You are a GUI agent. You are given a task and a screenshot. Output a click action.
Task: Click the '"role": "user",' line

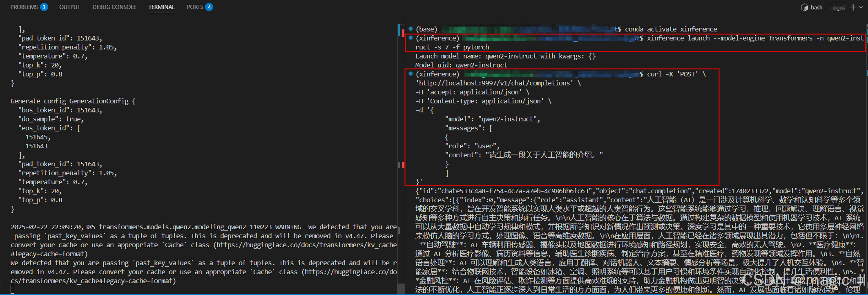[472, 146]
